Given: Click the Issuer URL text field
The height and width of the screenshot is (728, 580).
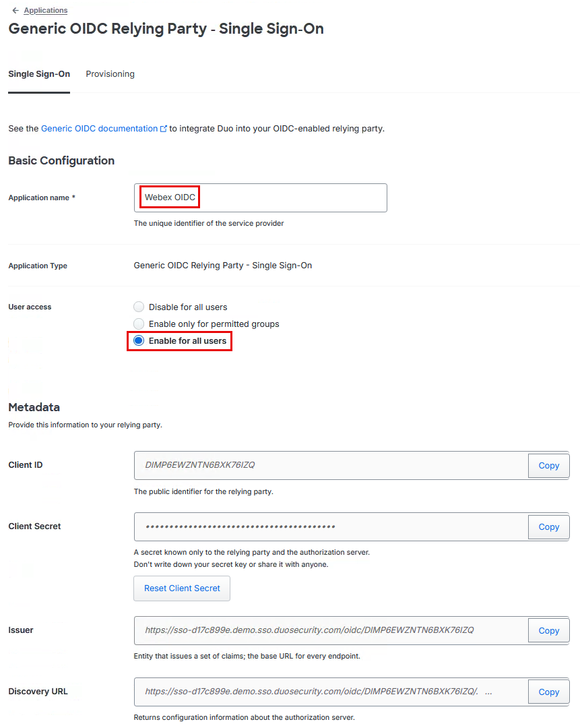Looking at the screenshot, I should 330,631.
